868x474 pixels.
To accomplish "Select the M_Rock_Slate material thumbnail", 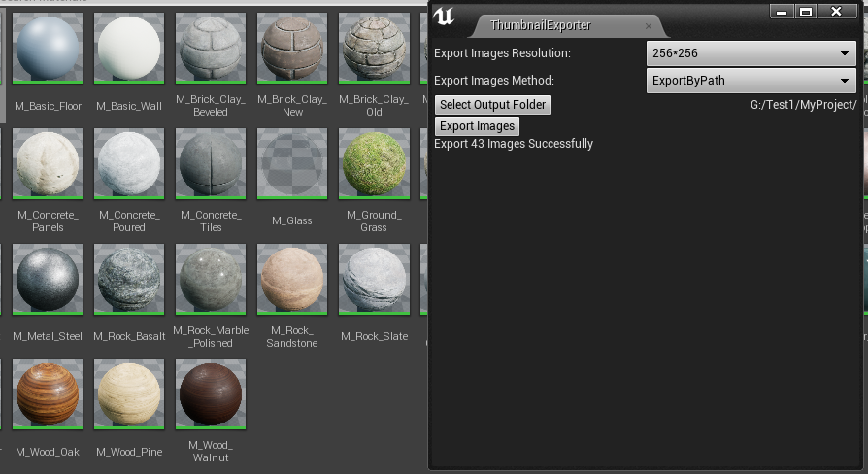I will (374, 279).
